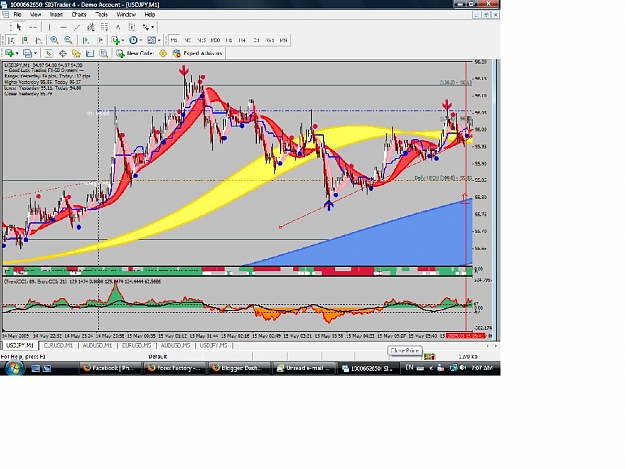Open the Windows Start orb

pos(15,367)
